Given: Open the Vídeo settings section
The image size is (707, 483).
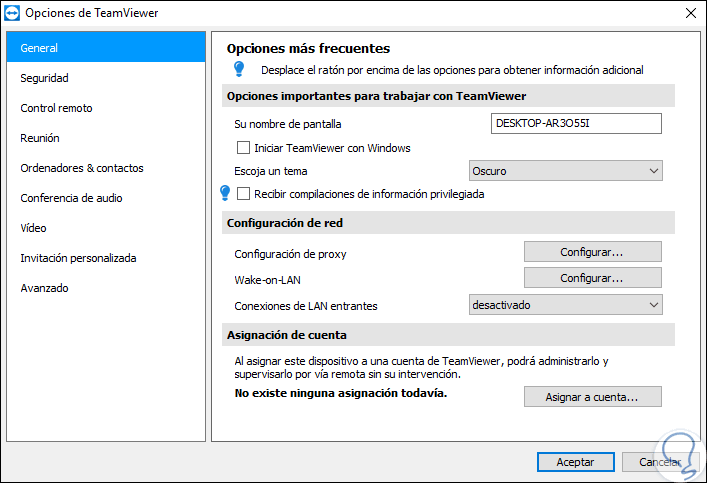Looking at the screenshot, I should [x=106, y=228].
